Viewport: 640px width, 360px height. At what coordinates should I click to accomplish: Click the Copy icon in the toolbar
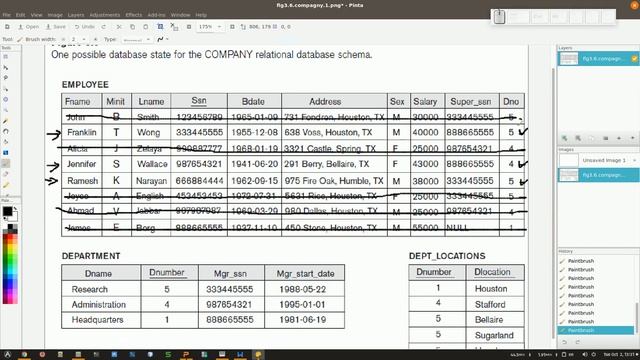[x=132, y=27]
